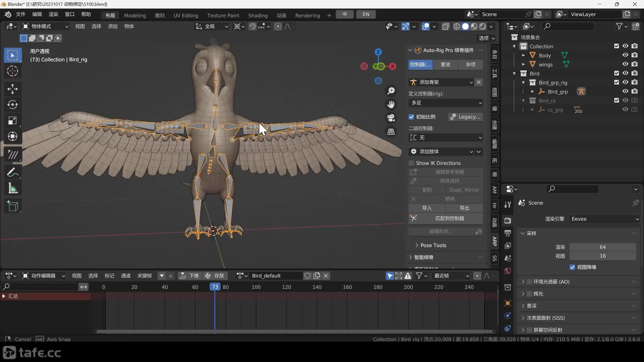Activate the 3D Cursor tool
This screenshot has height=362, width=644.
(x=13, y=71)
